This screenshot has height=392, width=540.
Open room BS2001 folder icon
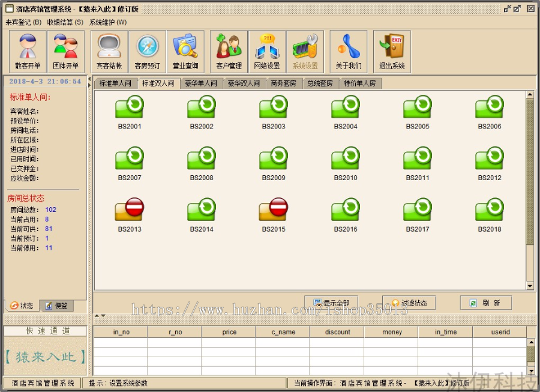tap(129, 105)
